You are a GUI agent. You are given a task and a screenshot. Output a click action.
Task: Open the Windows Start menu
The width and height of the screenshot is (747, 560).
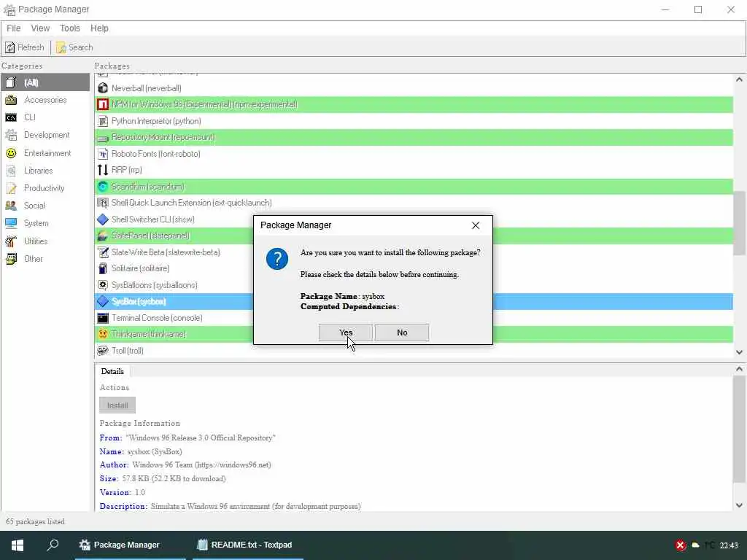tap(18, 545)
